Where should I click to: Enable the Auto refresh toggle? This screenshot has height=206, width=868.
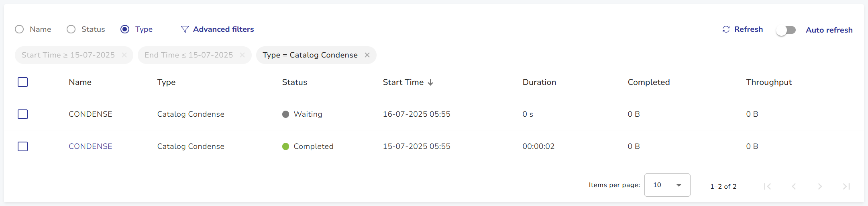point(786,30)
